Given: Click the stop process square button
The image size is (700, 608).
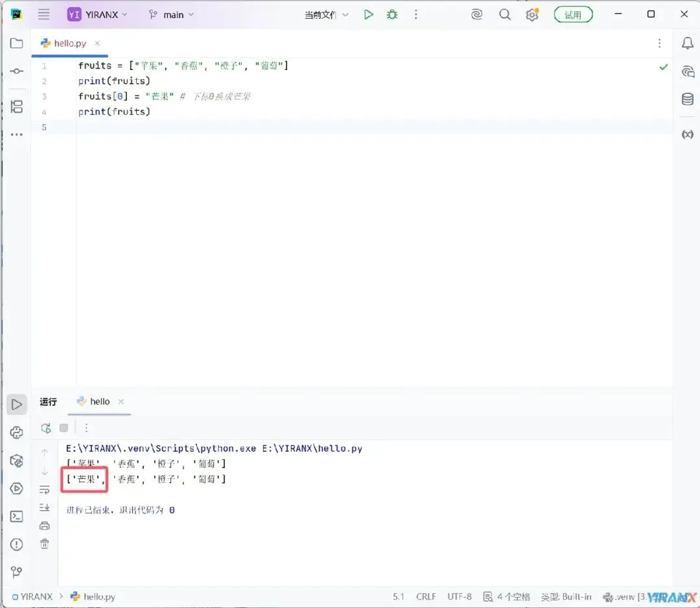Looking at the screenshot, I should coord(64,428).
